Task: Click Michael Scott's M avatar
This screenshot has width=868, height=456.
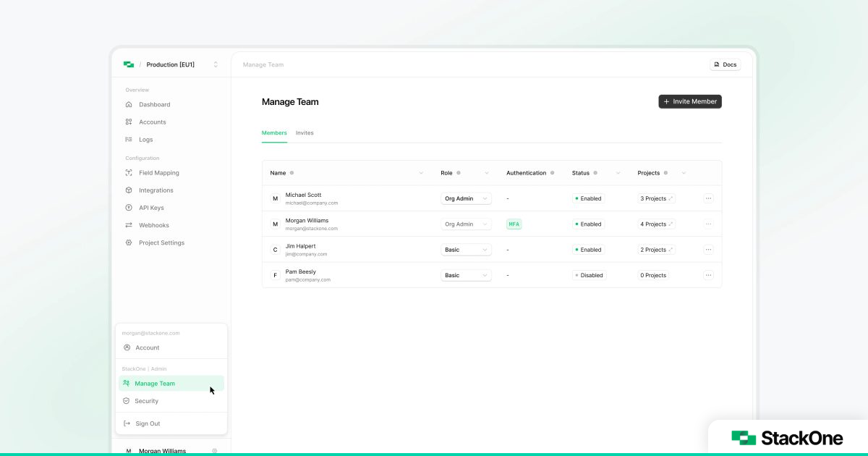Action: pyautogui.click(x=275, y=198)
